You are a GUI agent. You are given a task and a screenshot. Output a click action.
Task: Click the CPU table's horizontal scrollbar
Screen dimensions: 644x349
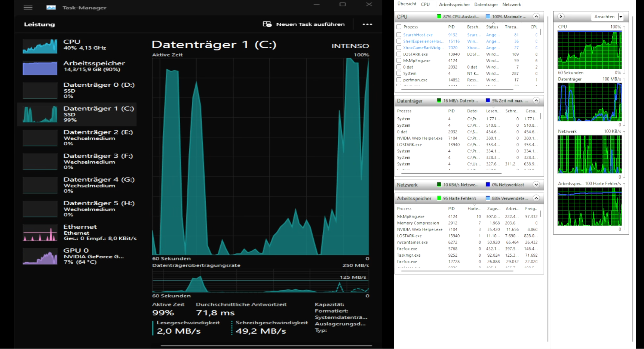coord(458,89)
